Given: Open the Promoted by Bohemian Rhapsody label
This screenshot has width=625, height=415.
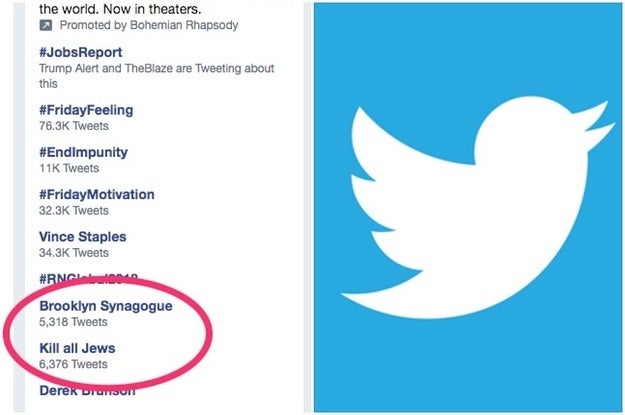Looking at the screenshot, I should (x=149, y=25).
